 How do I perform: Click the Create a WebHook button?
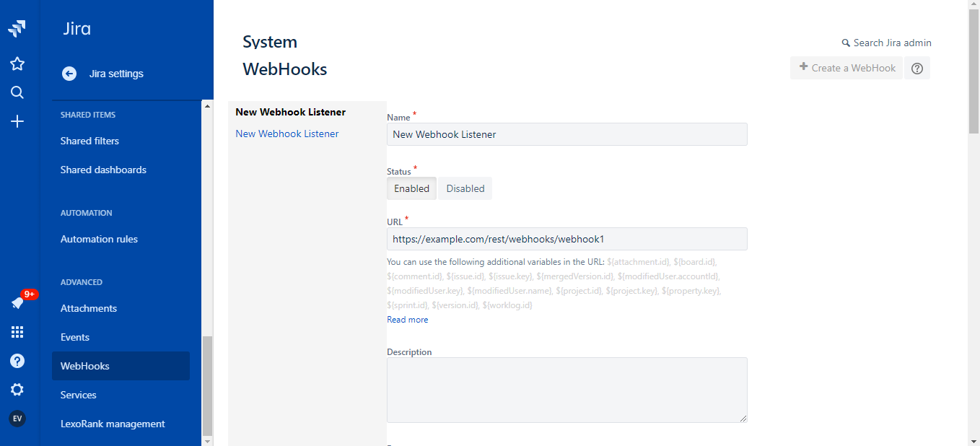[x=846, y=68]
